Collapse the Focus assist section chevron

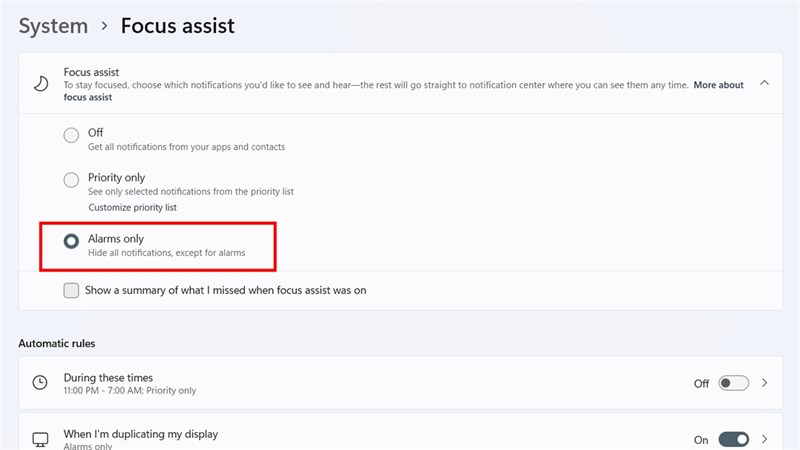tap(764, 83)
